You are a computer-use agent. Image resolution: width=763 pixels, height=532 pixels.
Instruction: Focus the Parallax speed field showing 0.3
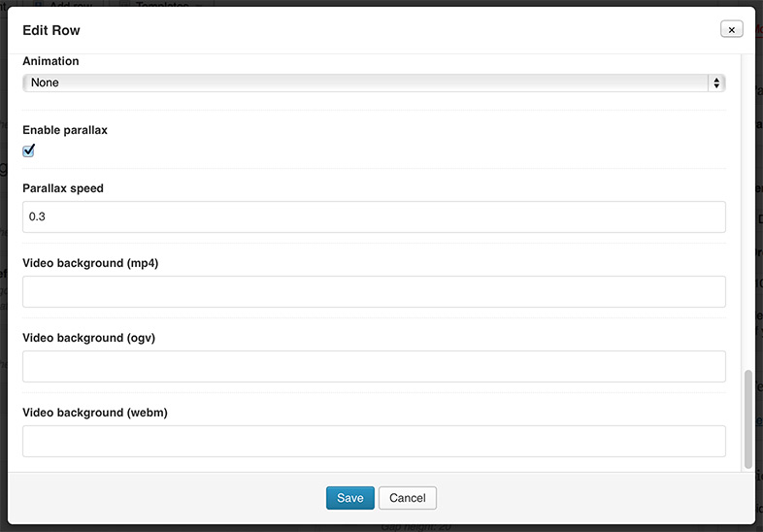tap(374, 216)
